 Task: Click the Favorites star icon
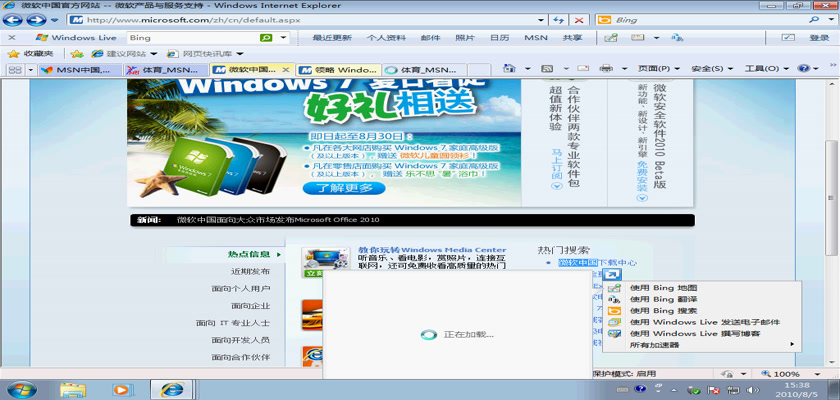click(14, 54)
